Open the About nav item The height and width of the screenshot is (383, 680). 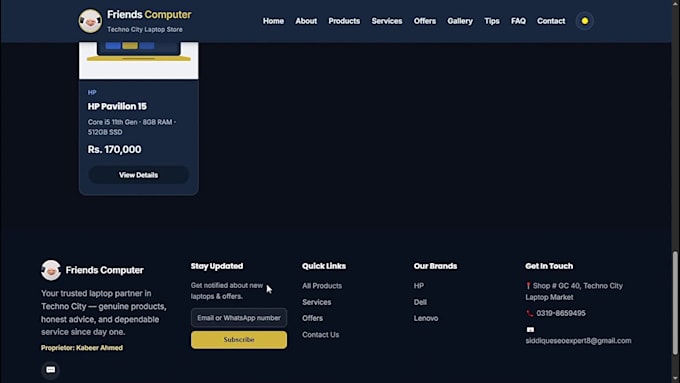point(306,21)
